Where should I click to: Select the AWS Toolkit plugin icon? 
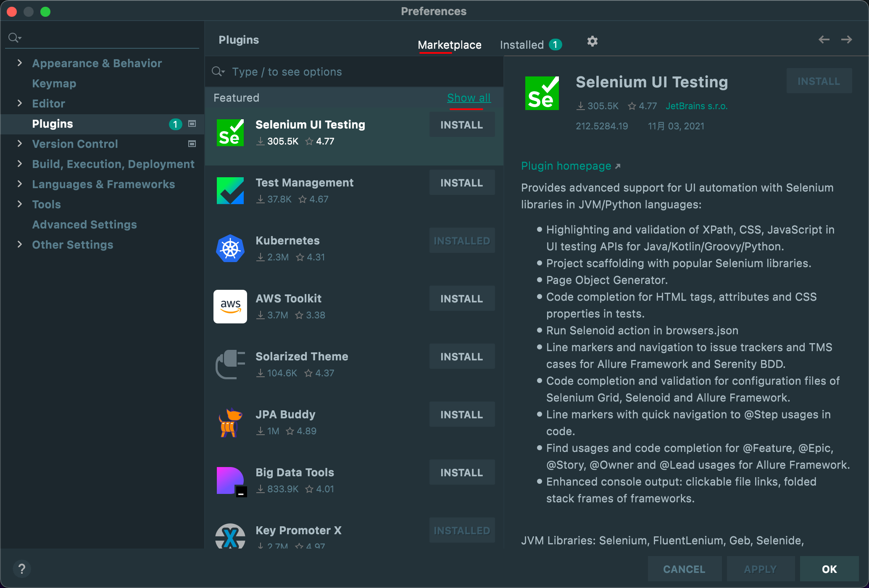click(x=230, y=306)
